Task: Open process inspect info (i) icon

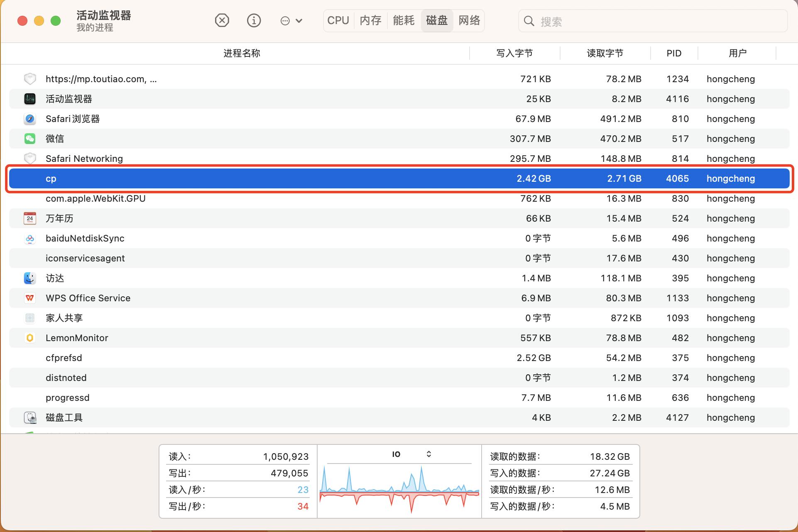Action: 254,20
